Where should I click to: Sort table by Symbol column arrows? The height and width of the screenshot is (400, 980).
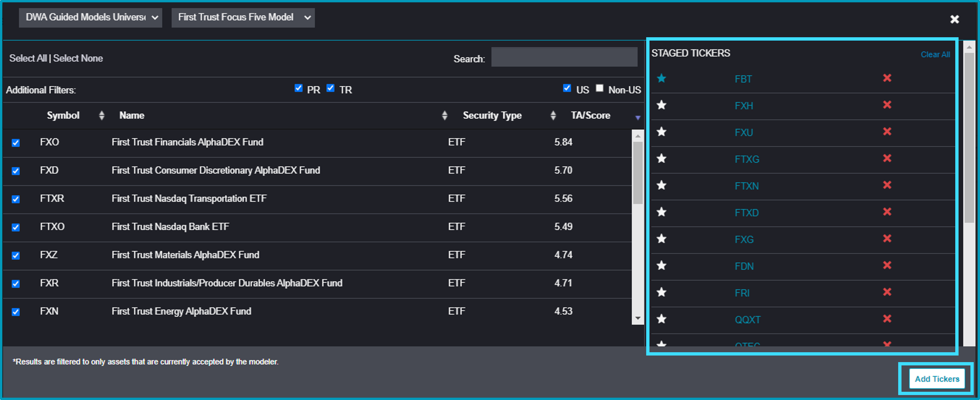tap(102, 115)
